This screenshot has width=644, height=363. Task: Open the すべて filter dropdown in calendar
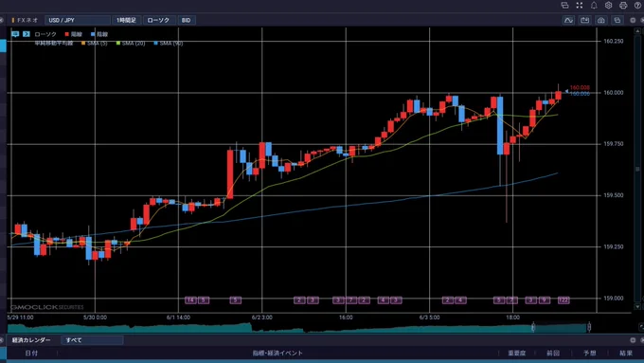(93, 340)
